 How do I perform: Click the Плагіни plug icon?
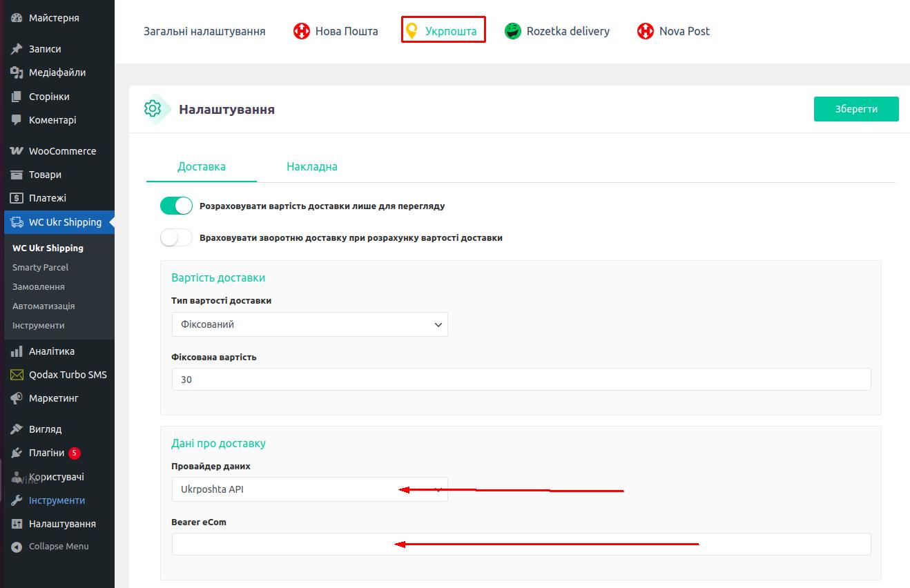[17, 453]
